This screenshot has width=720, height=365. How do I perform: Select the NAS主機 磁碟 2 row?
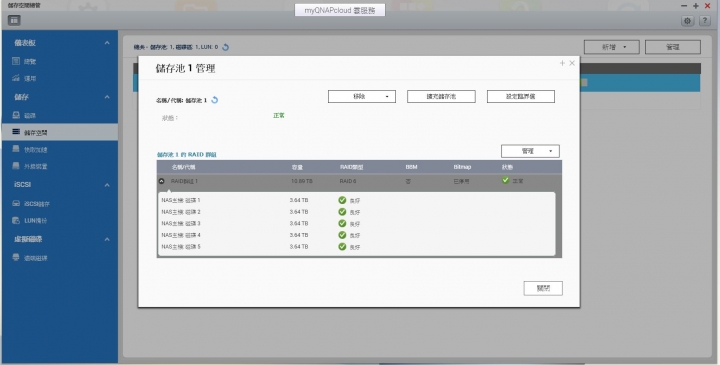[x=357, y=212]
